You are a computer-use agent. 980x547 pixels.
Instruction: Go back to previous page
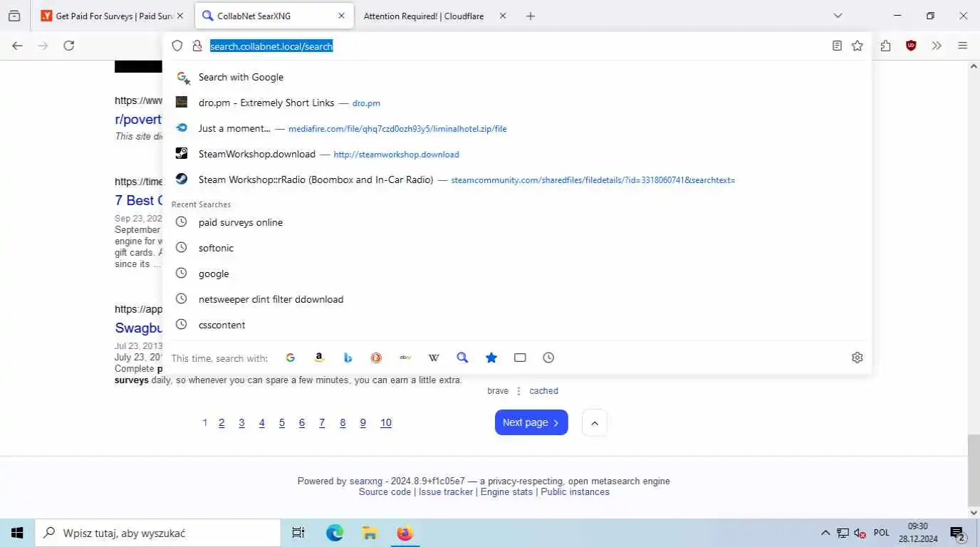(18, 46)
